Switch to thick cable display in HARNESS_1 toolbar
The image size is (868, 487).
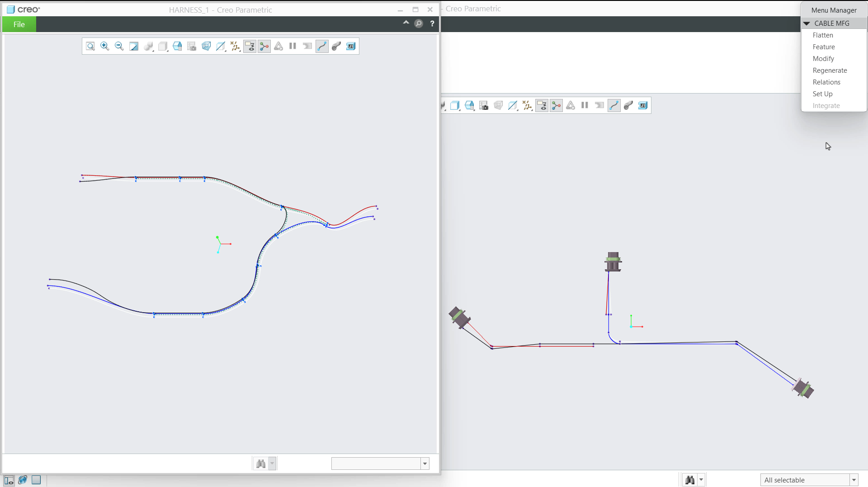336,46
